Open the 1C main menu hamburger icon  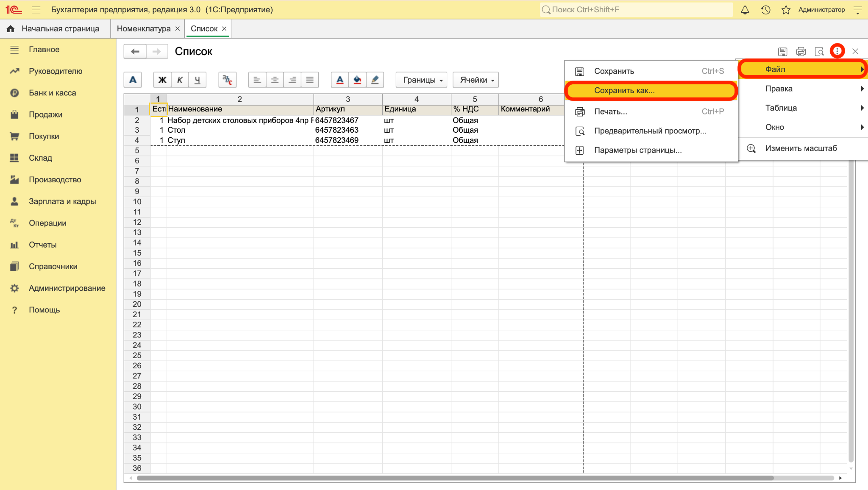(36, 10)
